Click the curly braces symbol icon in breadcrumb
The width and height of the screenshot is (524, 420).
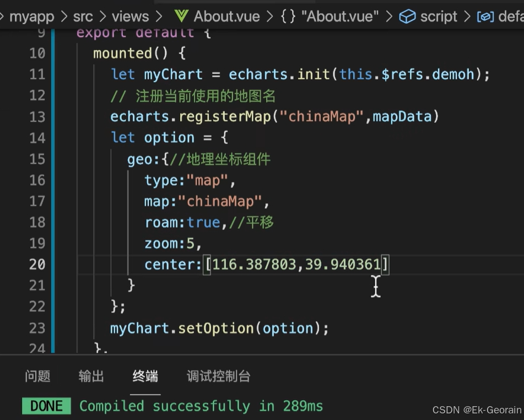point(288,16)
